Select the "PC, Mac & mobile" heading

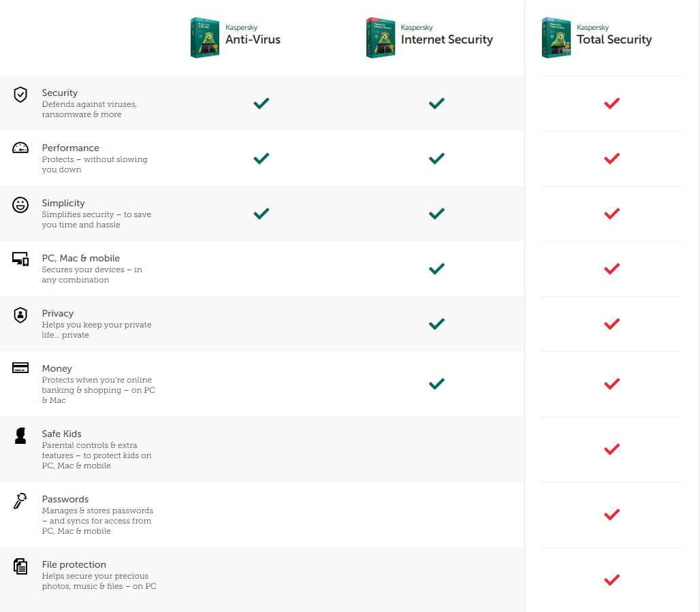81,258
